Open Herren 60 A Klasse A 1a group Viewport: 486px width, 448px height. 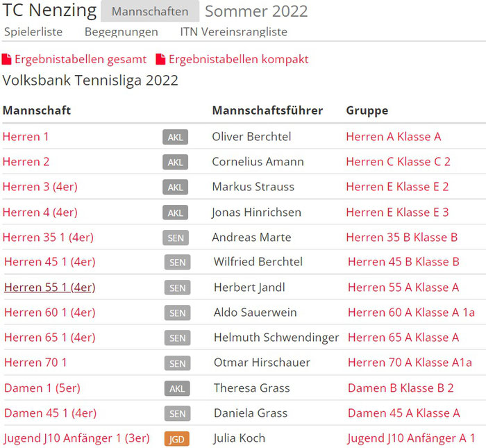411,312
